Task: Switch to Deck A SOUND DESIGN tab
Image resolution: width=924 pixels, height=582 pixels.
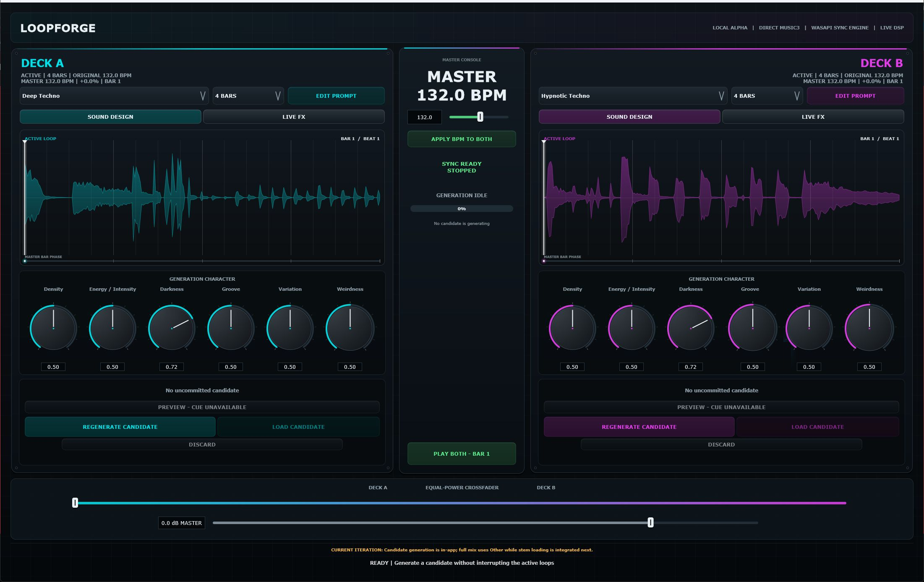Action: point(110,117)
